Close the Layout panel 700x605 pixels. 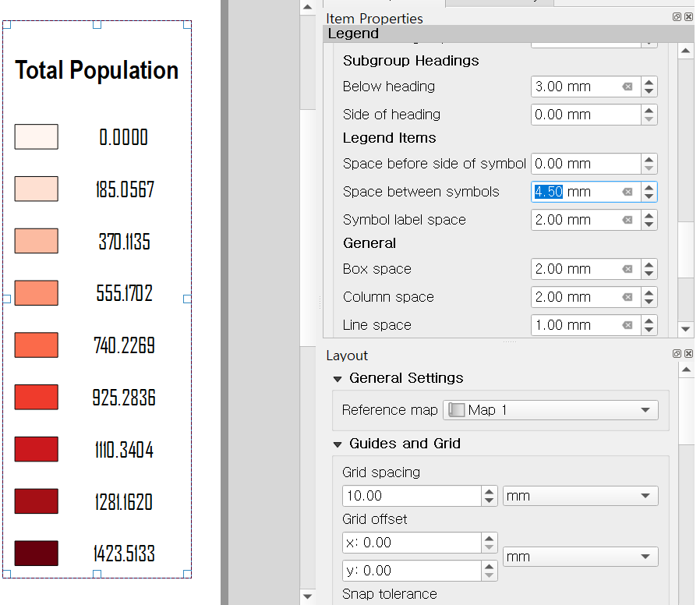[689, 354]
